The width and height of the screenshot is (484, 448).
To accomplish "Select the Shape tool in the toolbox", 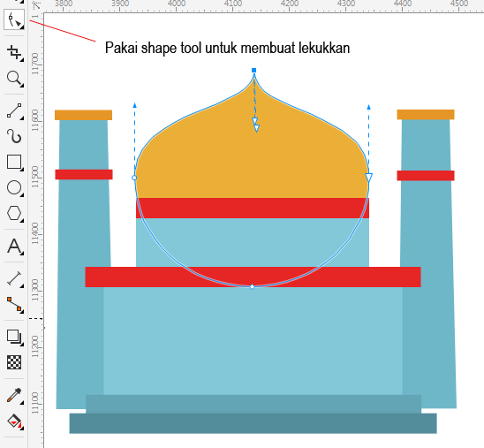I will coord(14,19).
